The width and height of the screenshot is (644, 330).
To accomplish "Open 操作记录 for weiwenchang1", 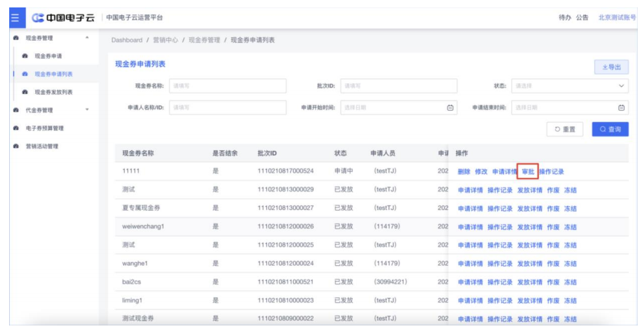I will click(500, 227).
